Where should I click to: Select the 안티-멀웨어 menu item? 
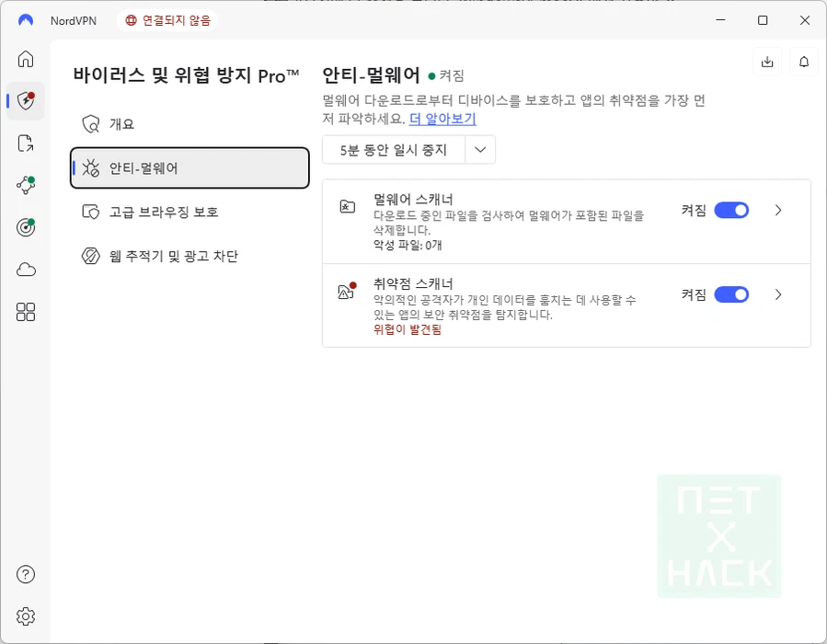click(x=190, y=167)
